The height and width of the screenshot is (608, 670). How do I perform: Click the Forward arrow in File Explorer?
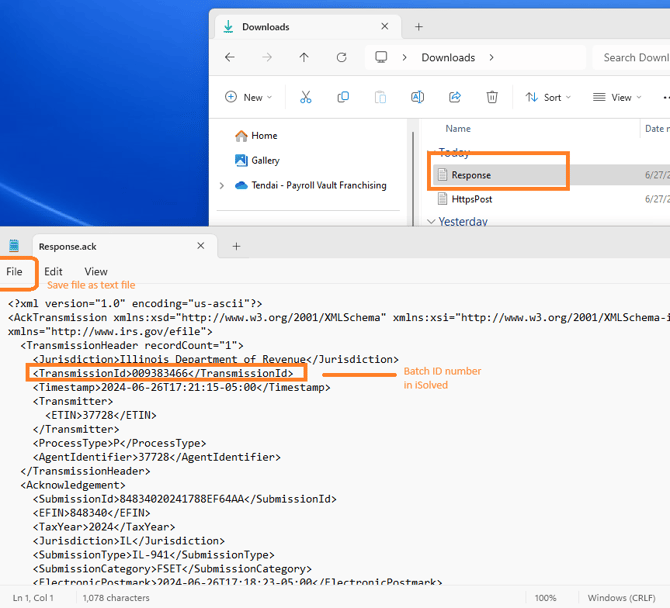point(267,57)
